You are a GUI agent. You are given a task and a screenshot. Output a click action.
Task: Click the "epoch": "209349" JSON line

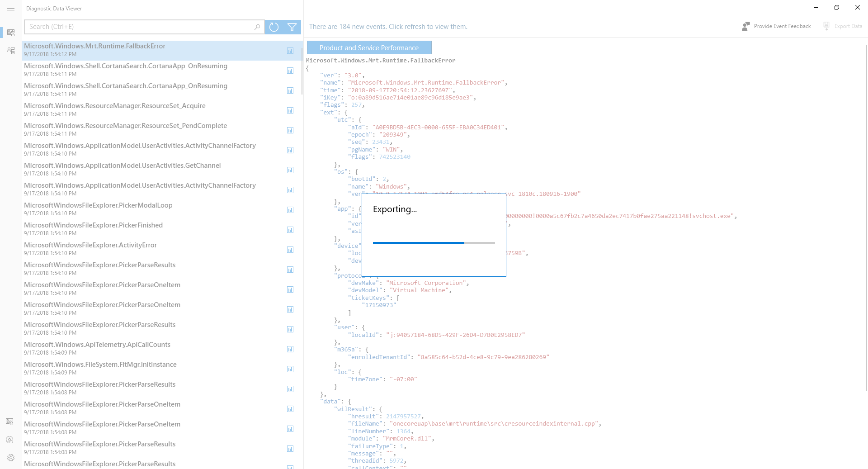379,135
